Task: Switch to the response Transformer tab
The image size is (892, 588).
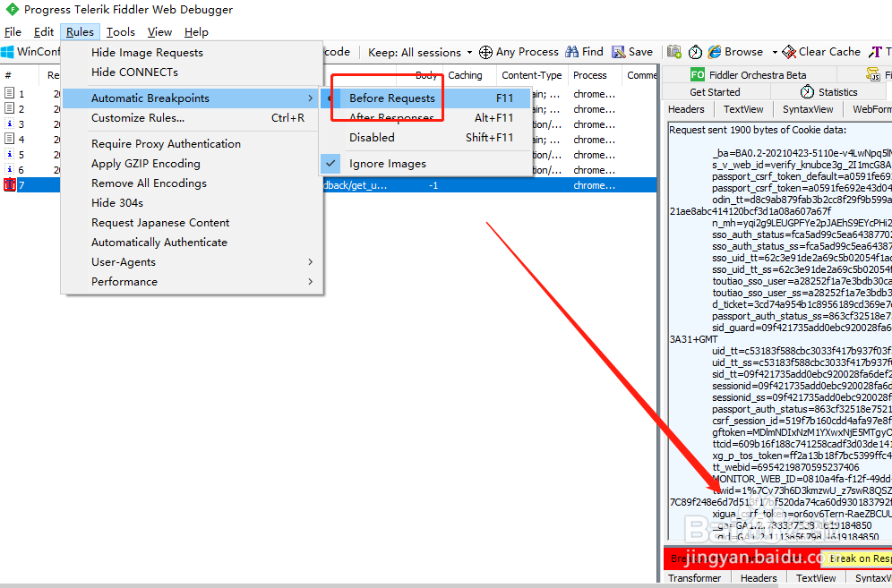Action: tap(695, 578)
